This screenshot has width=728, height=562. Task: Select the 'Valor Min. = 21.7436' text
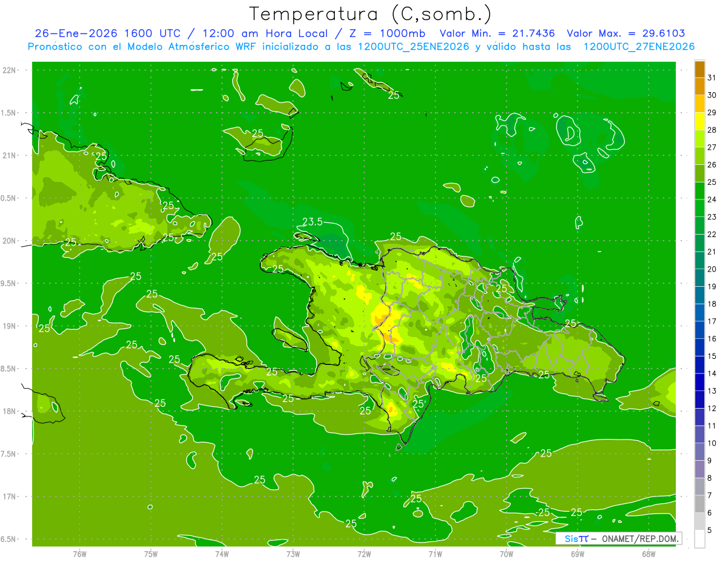[496, 34]
